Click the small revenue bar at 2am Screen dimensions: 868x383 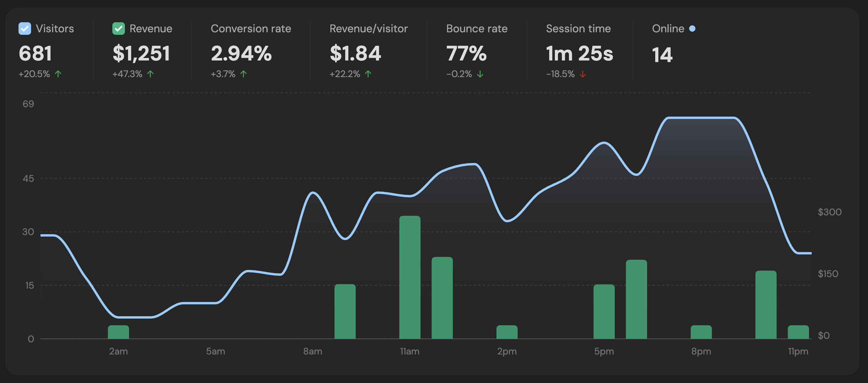[x=118, y=332]
